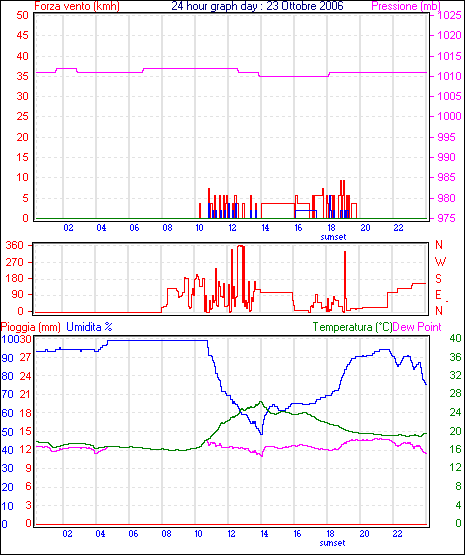Click the sunset marker under wind chart
Image resolution: width=465 pixels, height=556 pixels.
tap(333, 237)
